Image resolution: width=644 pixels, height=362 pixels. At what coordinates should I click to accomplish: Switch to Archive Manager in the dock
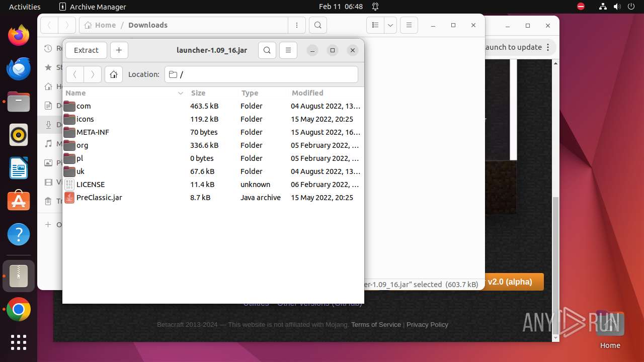(19, 276)
